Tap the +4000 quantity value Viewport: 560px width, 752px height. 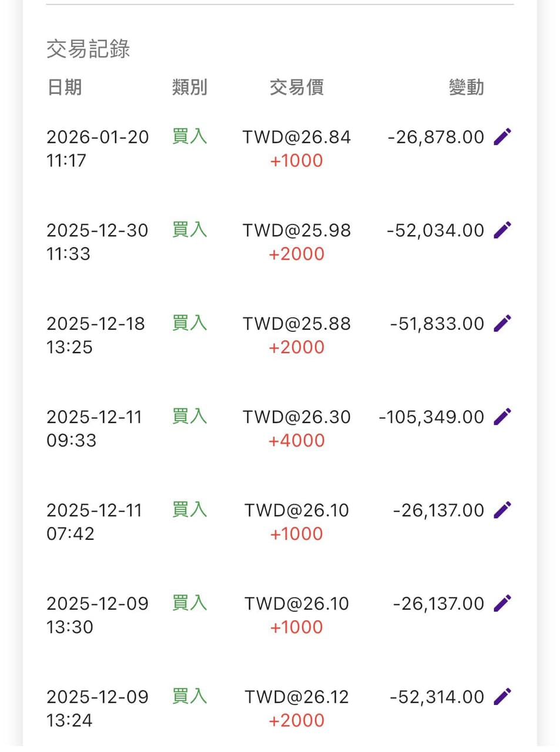[x=296, y=441]
